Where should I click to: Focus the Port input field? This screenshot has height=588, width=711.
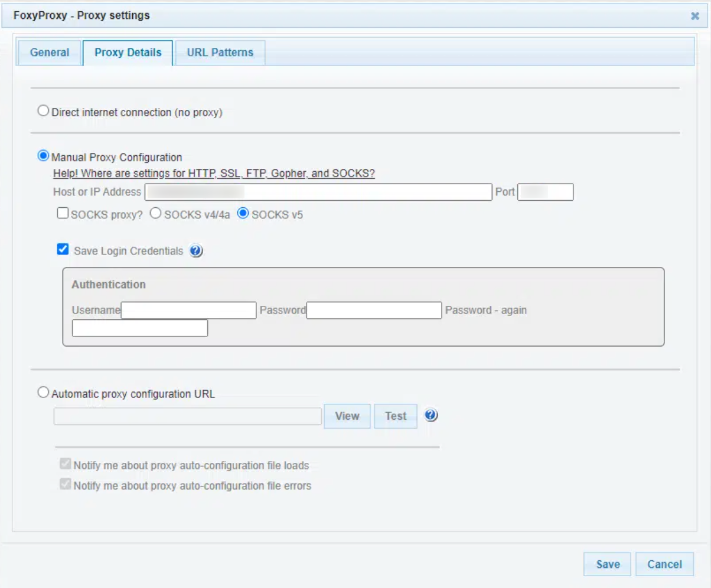click(x=546, y=192)
